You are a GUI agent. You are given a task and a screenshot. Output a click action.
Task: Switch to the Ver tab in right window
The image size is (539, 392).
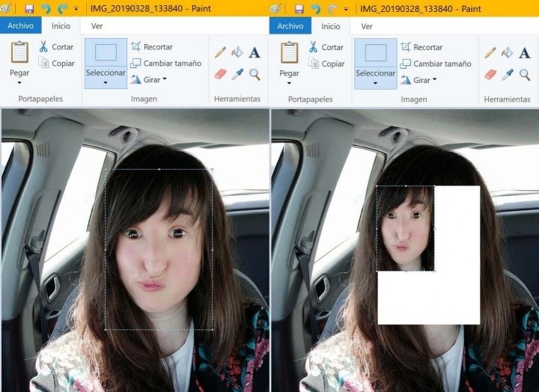click(367, 25)
